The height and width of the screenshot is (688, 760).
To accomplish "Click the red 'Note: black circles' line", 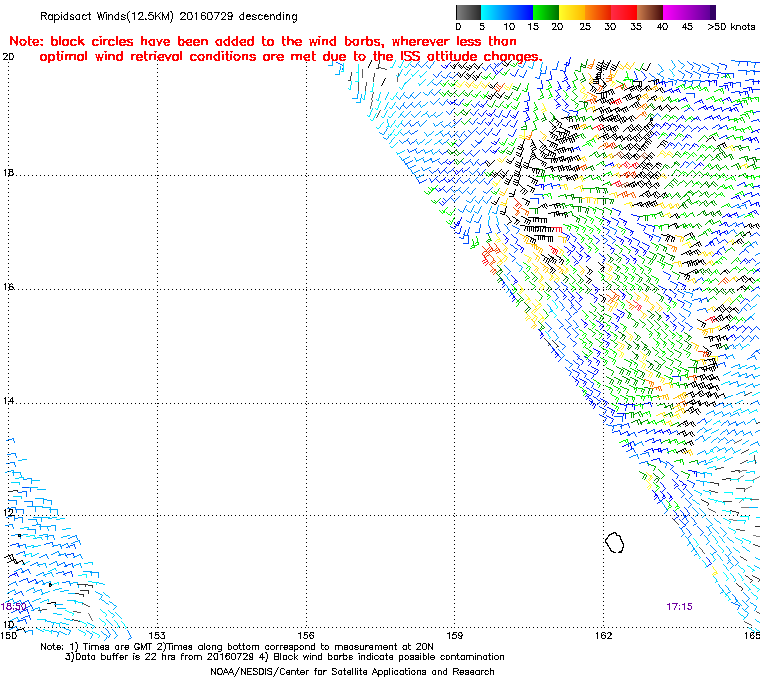I will pyautogui.click(x=263, y=41).
